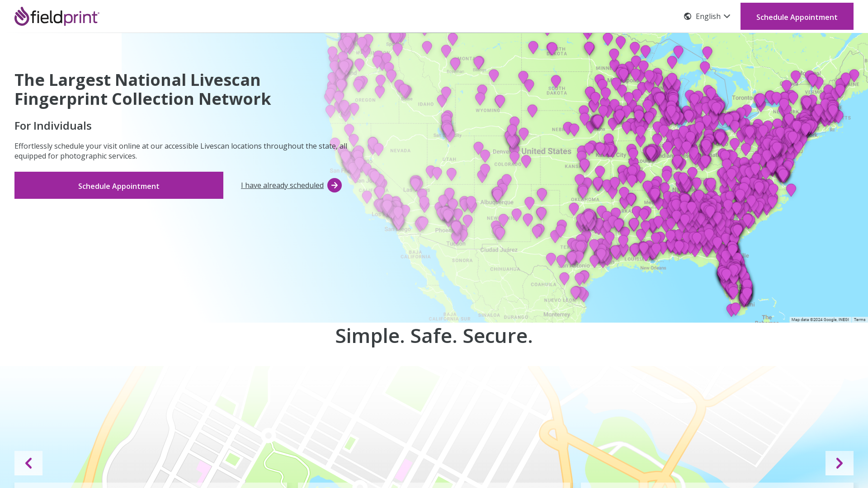Click the right navigation arrow icon

pyautogui.click(x=840, y=463)
